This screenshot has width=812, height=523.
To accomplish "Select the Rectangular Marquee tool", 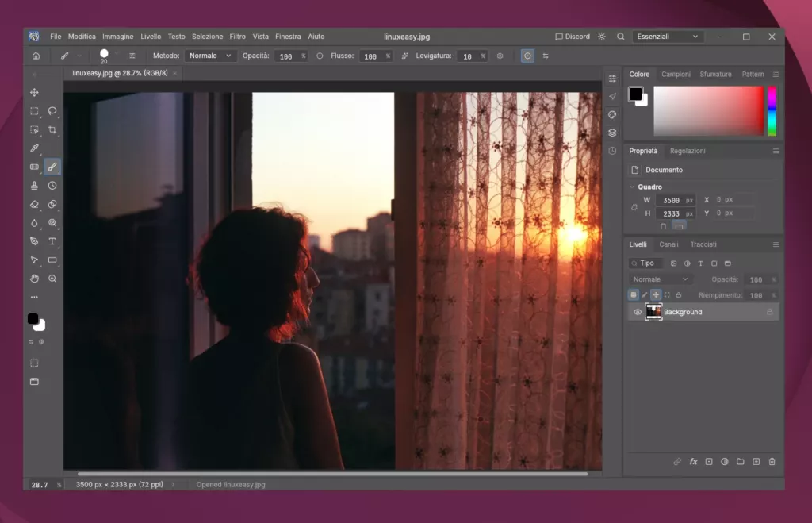I will click(34, 111).
